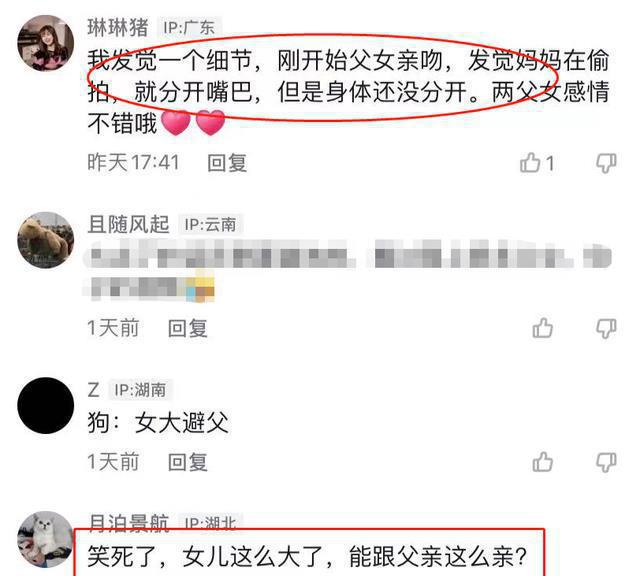The image size is (640, 576).
Task: Select the IP:广东 location tag
Action: pyautogui.click(x=189, y=28)
